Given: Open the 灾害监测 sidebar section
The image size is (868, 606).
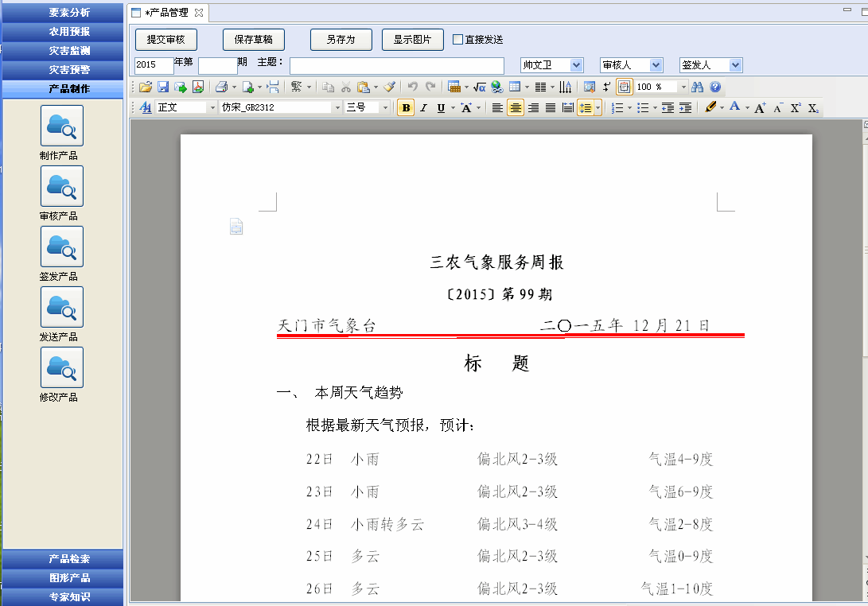Looking at the screenshot, I should coord(63,50).
